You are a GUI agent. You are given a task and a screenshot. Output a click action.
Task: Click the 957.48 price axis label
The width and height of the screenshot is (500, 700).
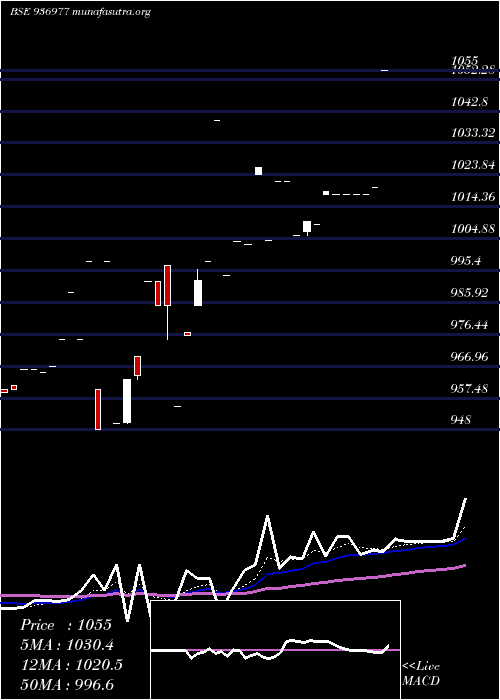pyautogui.click(x=469, y=389)
